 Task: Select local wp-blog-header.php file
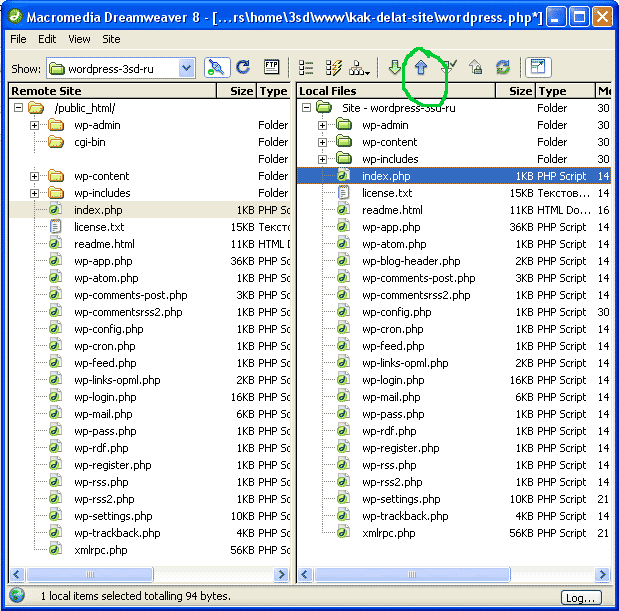click(x=411, y=261)
